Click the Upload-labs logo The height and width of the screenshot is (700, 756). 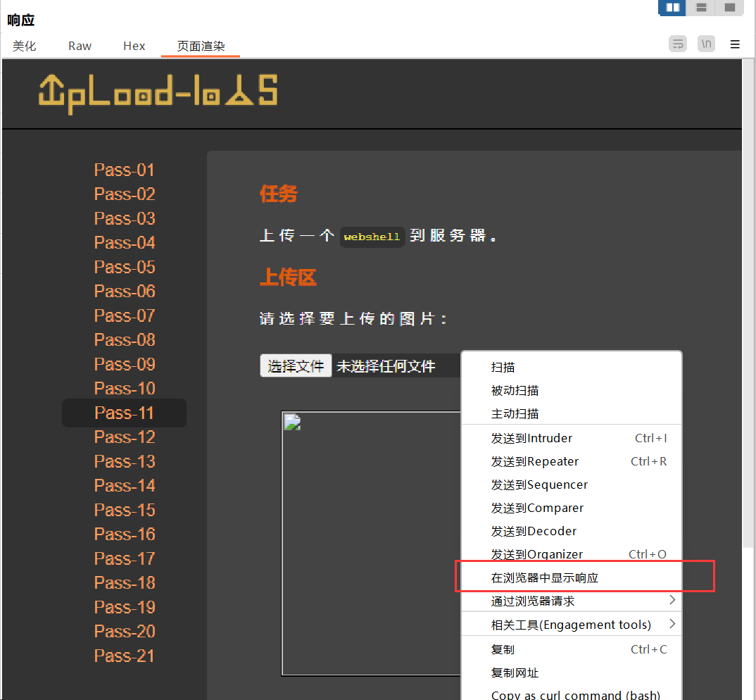(x=158, y=94)
